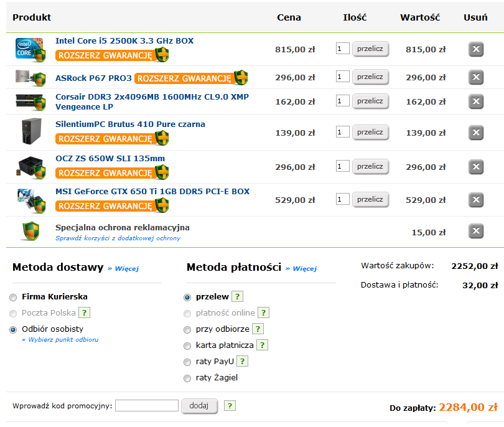Click quantity field for Corsair DDR3
The image size is (504, 427).
[x=342, y=101]
